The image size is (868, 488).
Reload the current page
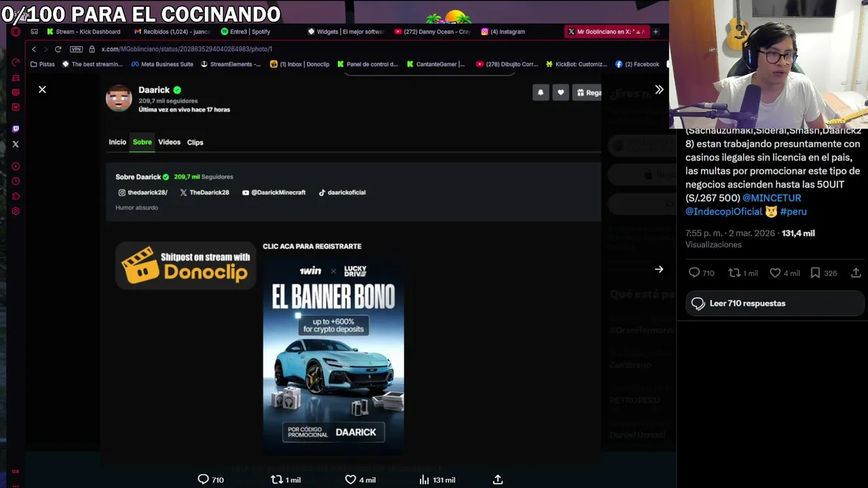(58, 49)
